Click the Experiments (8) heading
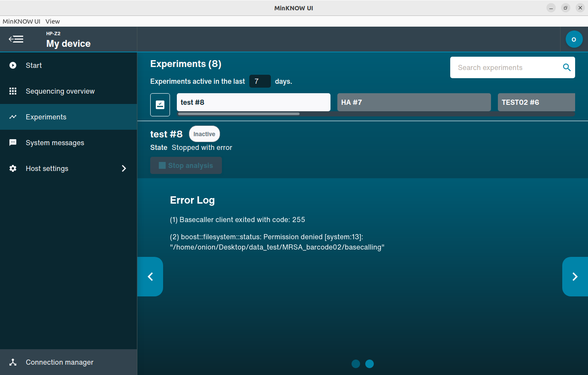Viewport: 588px width, 375px height. coord(186,64)
